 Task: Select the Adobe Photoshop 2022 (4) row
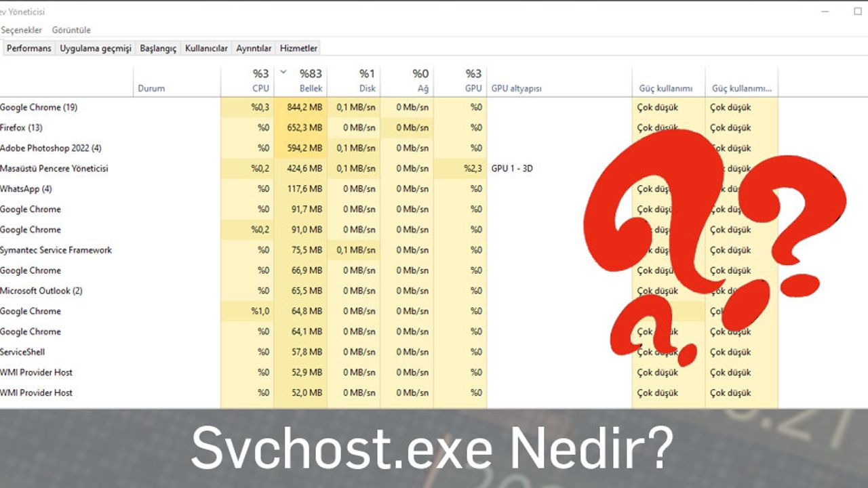click(389, 148)
